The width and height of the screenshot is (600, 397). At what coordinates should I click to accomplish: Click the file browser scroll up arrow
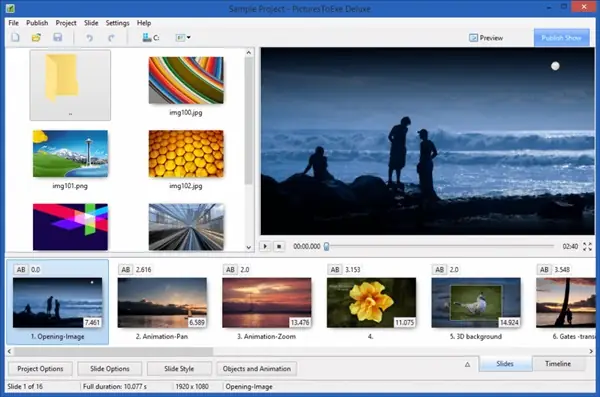coord(249,52)
